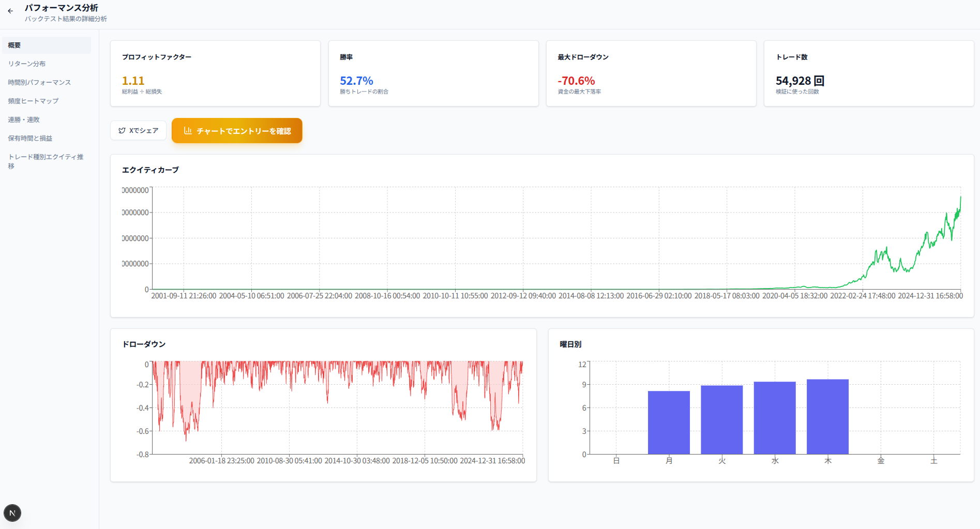Click the プロフィットファクター 1.11 card
980x529 pixels.
[215, 73]
